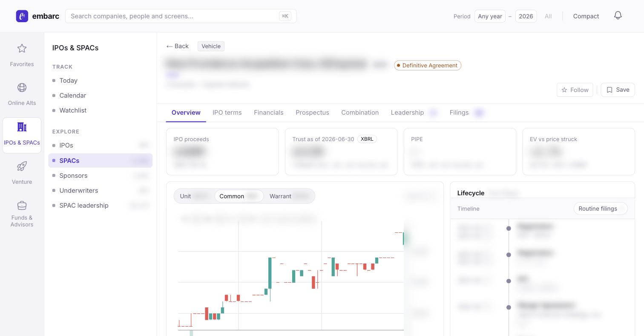Select Warrant security in chart toggle
The width and height of the screenshot is (644, 336).
pos(289,196)
